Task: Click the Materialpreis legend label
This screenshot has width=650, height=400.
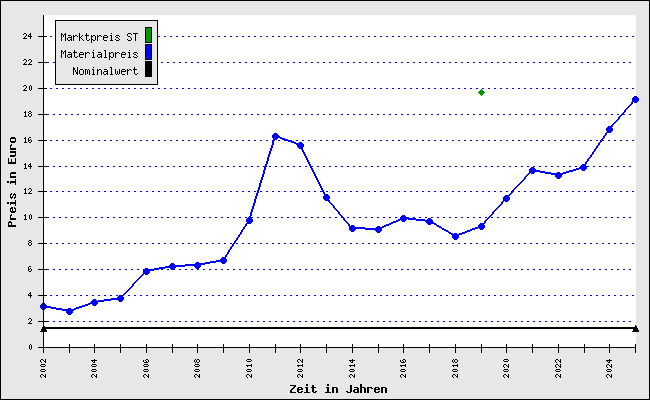Action: click(x=99, y=54)
